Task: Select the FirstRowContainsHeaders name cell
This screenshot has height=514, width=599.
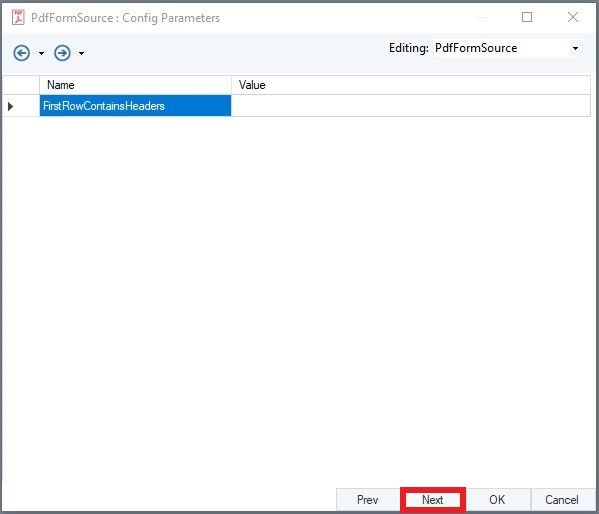Action: coord(135,106)
